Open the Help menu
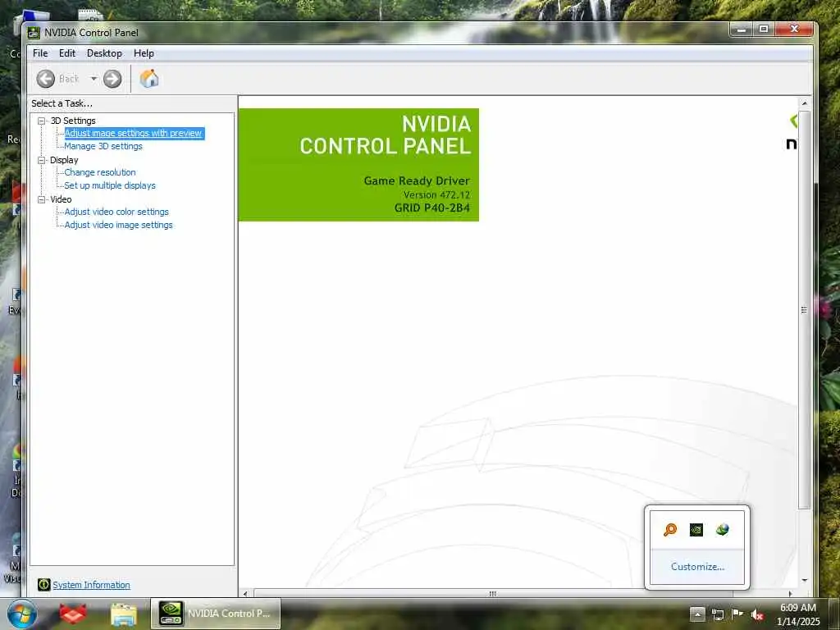The image size is (840, 630). (144, 53)
